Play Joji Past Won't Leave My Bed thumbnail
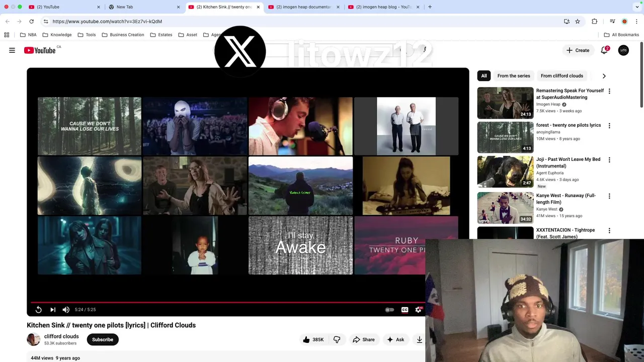Viewport: 644px width, 362px height. (505, 171)
